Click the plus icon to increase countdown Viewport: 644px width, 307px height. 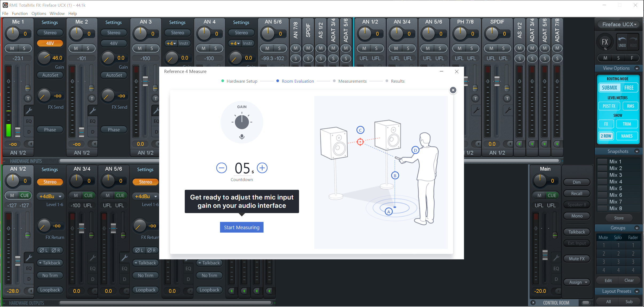pos(262,168)
